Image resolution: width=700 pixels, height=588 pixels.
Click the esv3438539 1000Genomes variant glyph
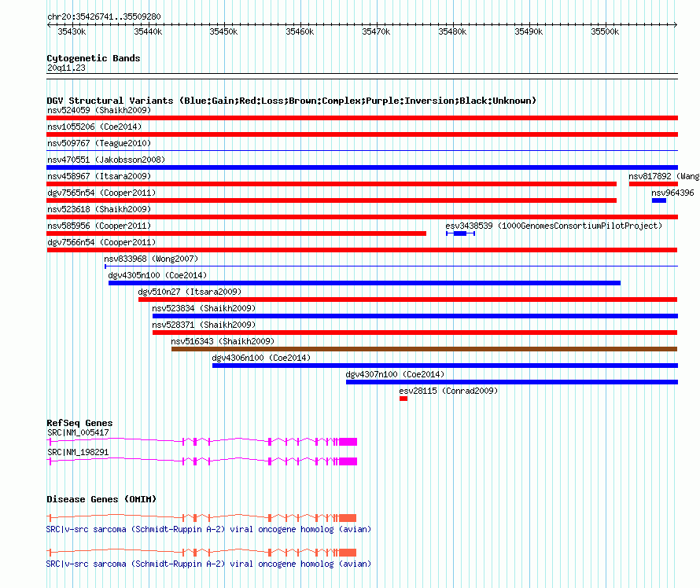pos(460,233)
